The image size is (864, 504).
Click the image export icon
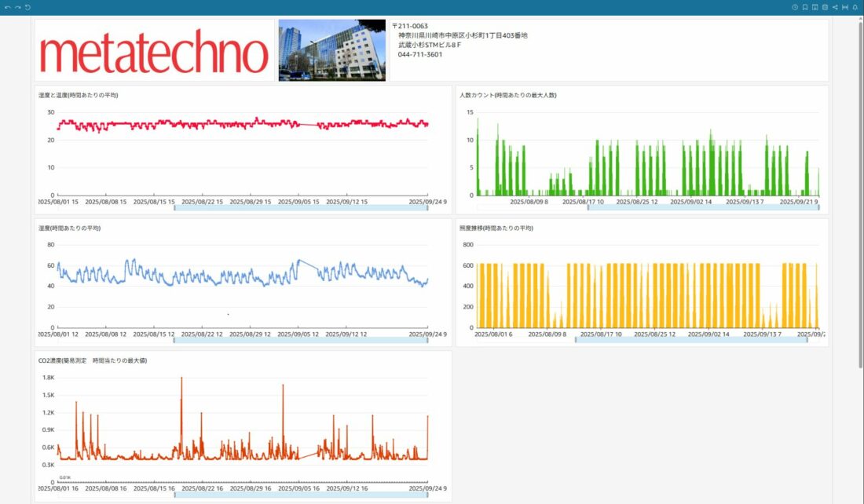815,7
